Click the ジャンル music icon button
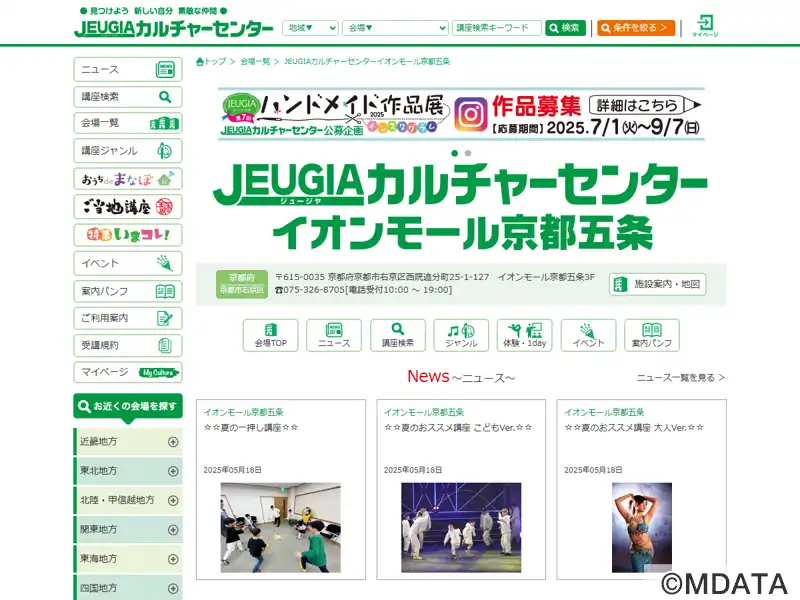This screenshot has width=800, height=600. tap(461, 335)
